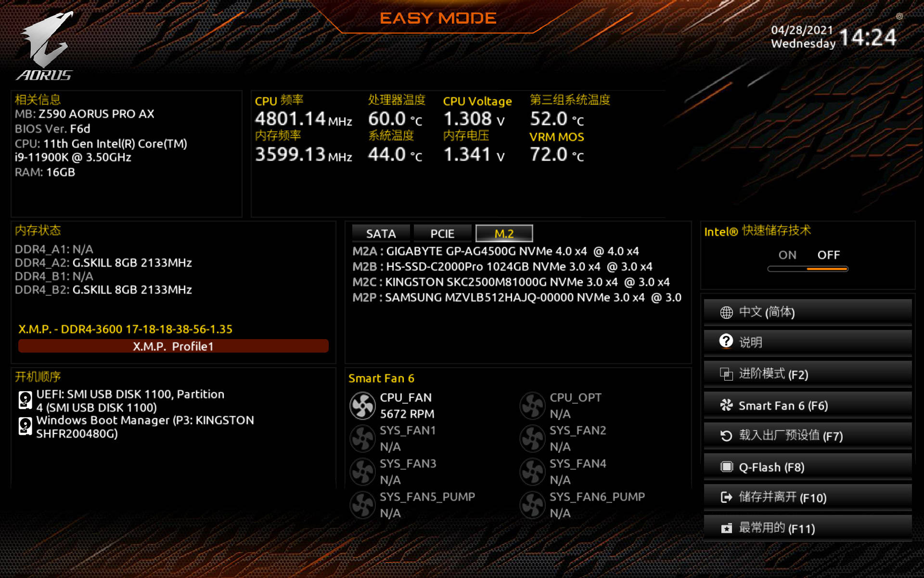The image size is (924, 578).
Task: Click the X.M.P. Profile1 button
Action: point(173,346)
